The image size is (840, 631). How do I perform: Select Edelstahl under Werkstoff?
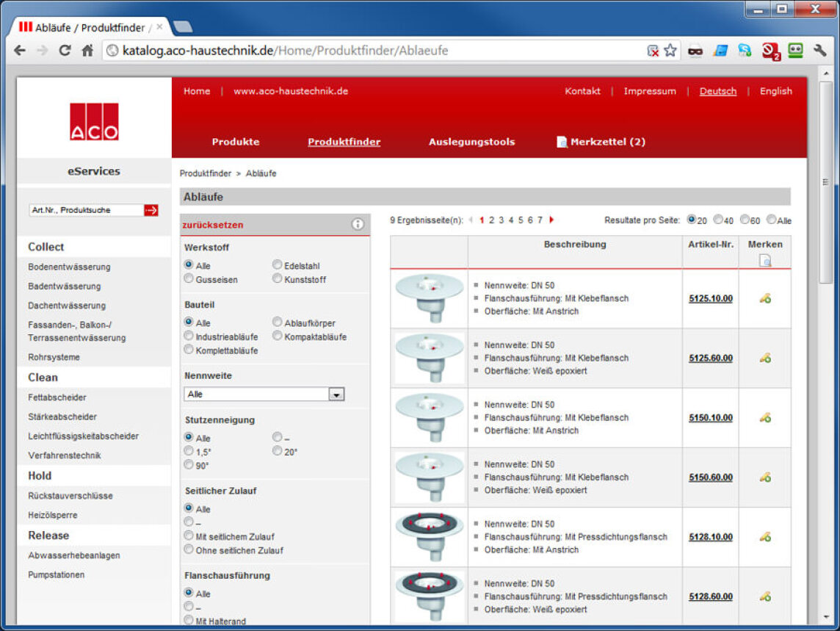277,265
